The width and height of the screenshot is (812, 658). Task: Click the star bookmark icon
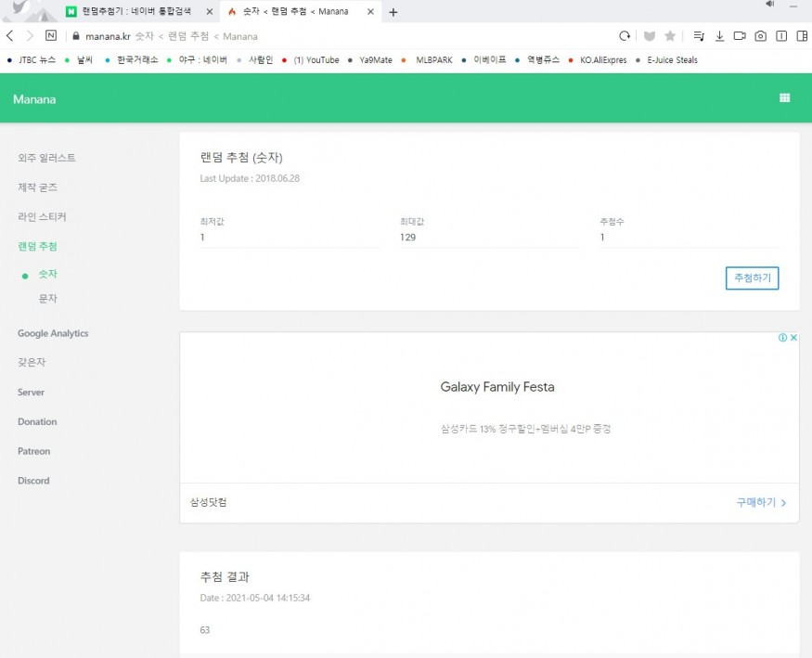tap(669, 36)
